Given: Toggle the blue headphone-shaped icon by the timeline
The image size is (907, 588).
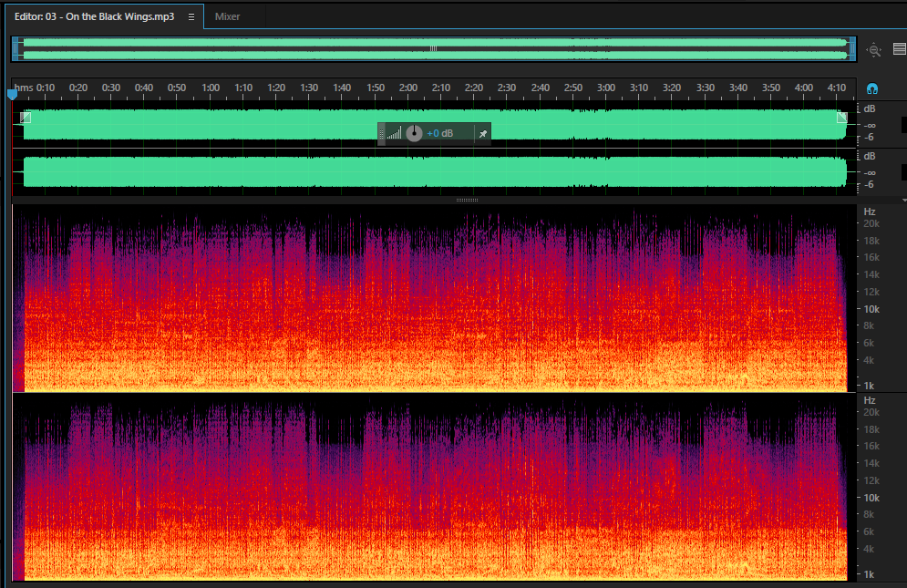Looking at the screenshot, I should click(872, 88).
